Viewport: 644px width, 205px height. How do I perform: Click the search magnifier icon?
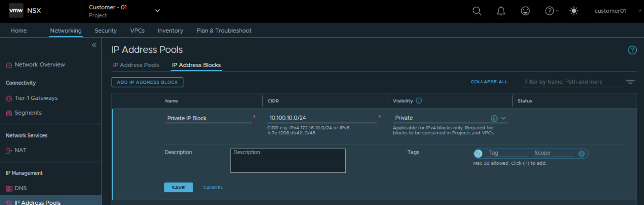point(477,11)
